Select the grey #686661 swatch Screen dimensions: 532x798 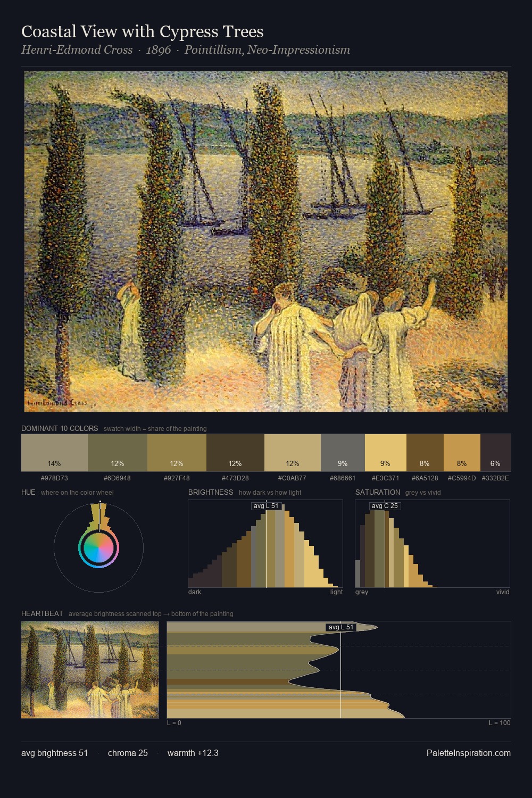click(x=343, y=453)
